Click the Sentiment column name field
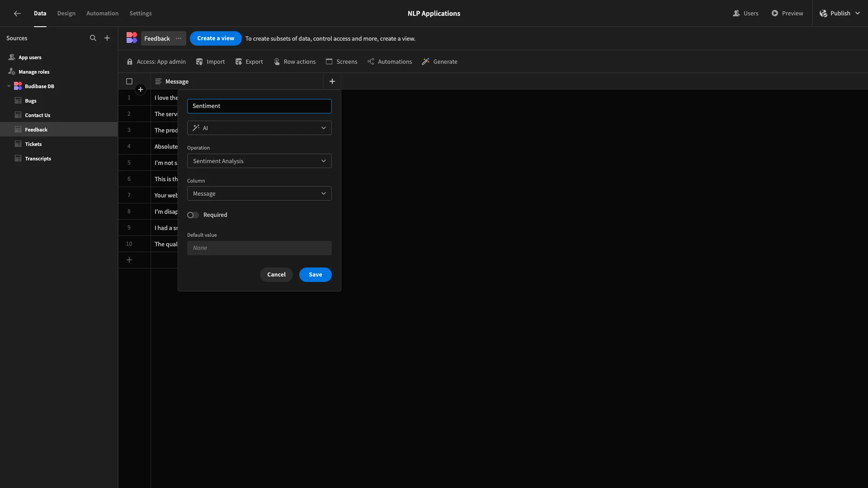The height and width of the screenshot is (488, 868). click(259, 106)
